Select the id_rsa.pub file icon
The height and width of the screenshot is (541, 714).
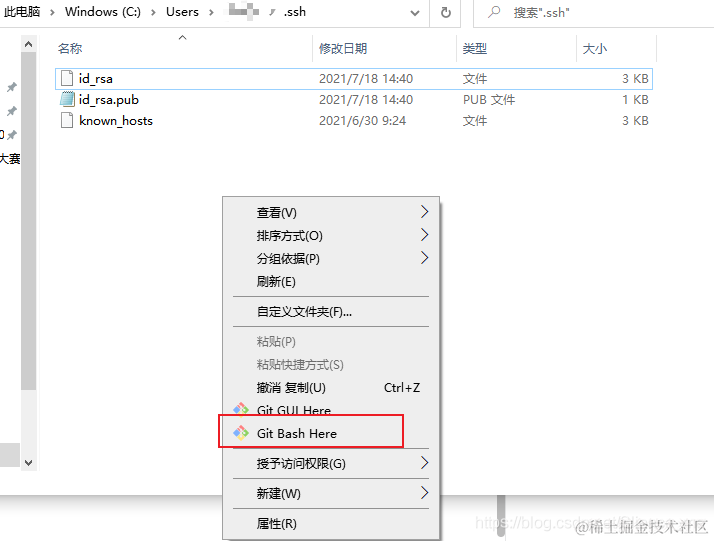click(67, 100)
